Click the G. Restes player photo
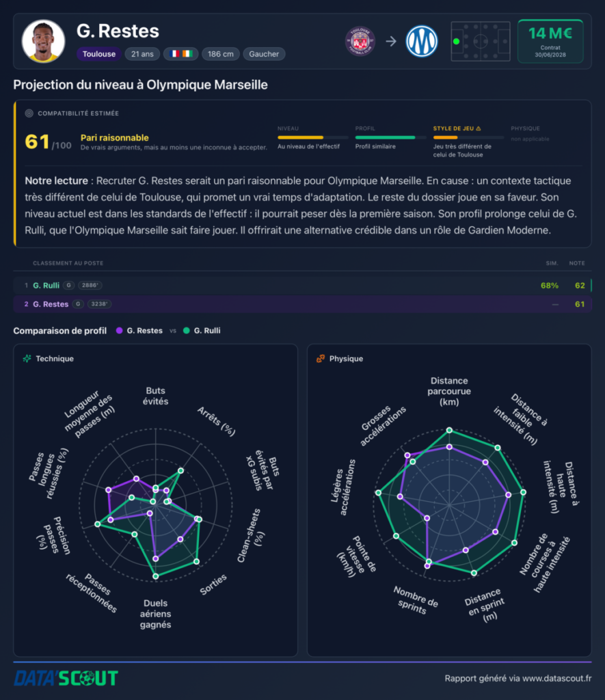 pyautogui.click(x=43, y=41)
